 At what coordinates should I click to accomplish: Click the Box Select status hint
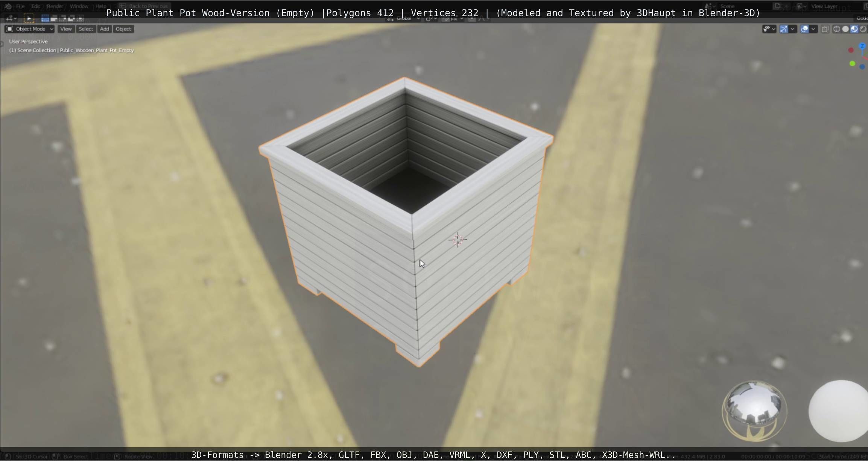pos(70,456)
